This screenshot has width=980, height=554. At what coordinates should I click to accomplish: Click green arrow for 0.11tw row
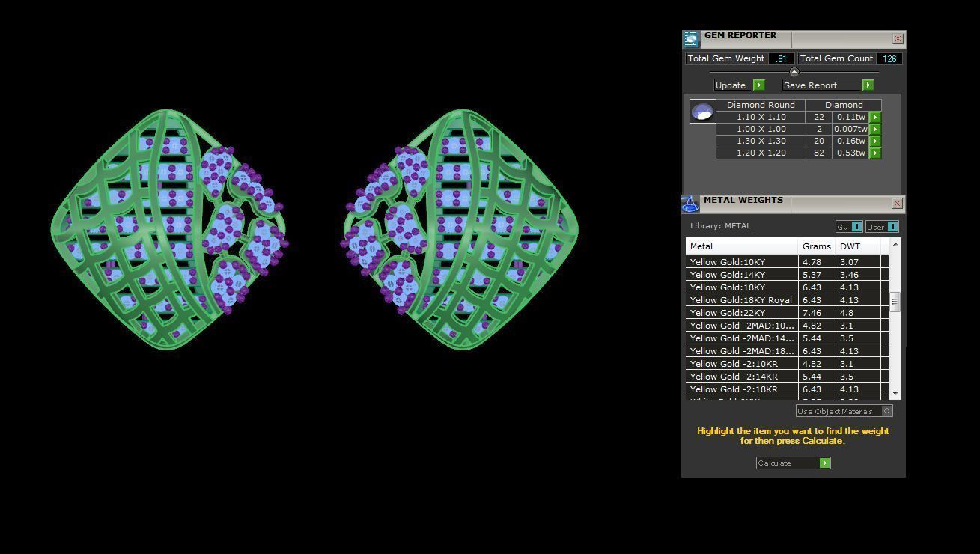coord(874,117)
